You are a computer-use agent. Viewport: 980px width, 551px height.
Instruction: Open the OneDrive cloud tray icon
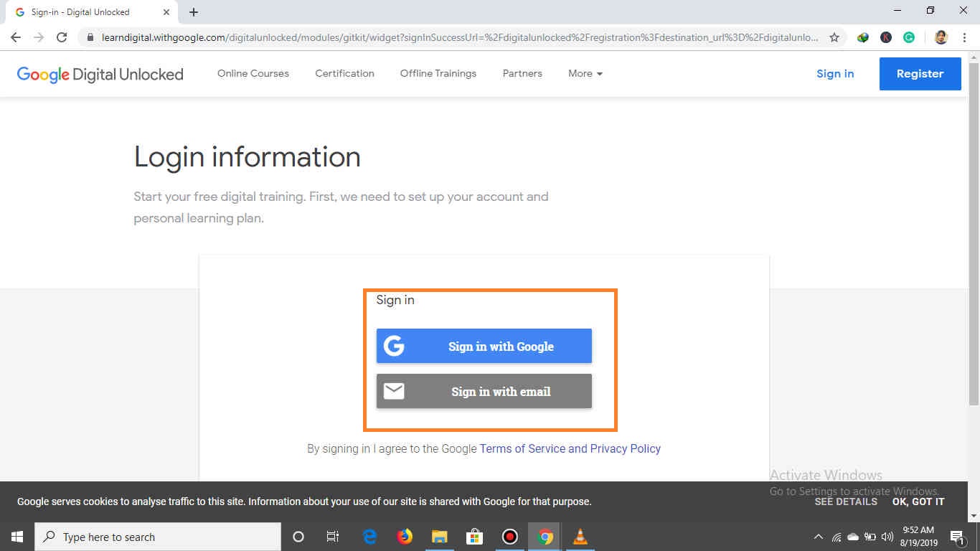(853, 537)
